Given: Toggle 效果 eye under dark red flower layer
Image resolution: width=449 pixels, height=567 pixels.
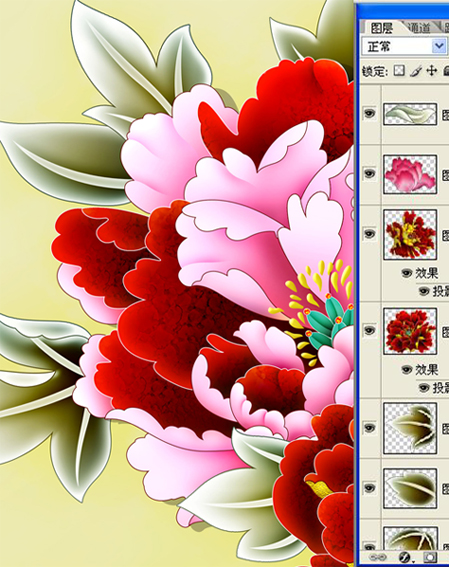Looking at the screenshot, I should [407, 370].
